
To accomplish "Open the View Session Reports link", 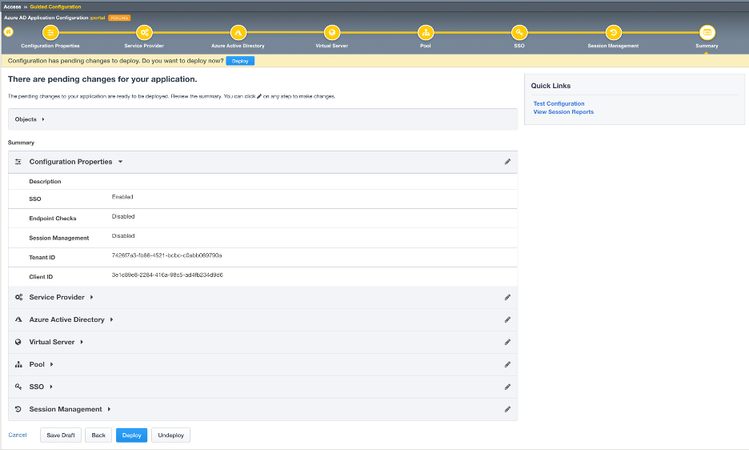I will click(563, 112).
